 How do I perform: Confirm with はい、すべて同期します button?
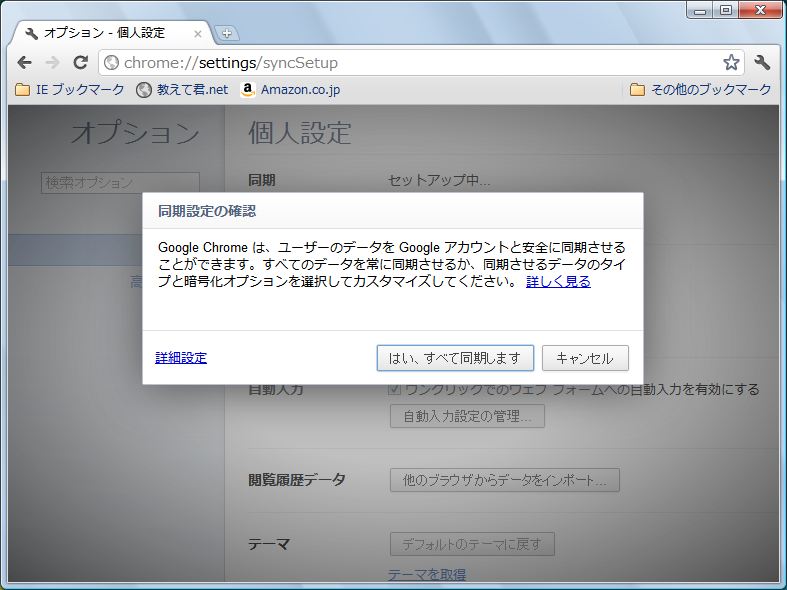455,358
